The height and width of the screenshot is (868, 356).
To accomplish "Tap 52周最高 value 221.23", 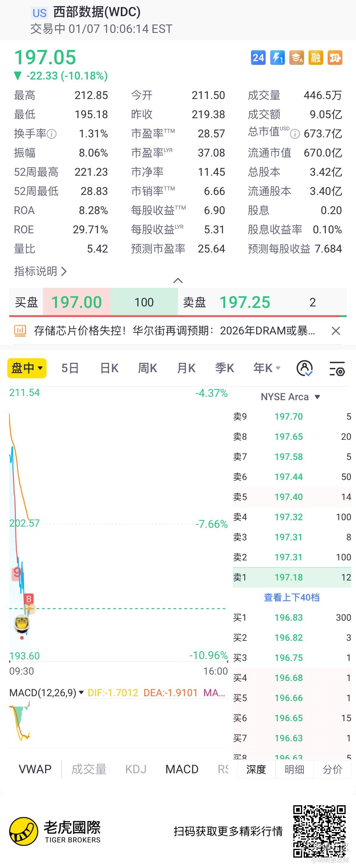I will 91,172.
